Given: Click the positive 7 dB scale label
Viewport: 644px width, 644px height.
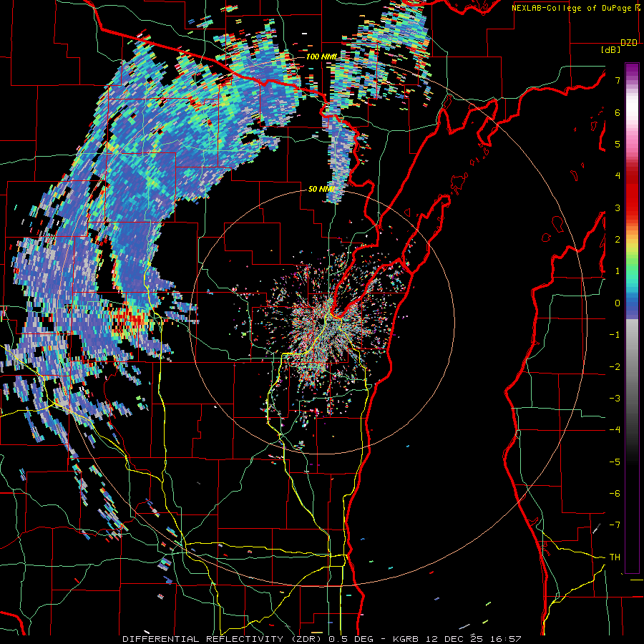Looking at the screenshot, I should (x=618, y=80).
